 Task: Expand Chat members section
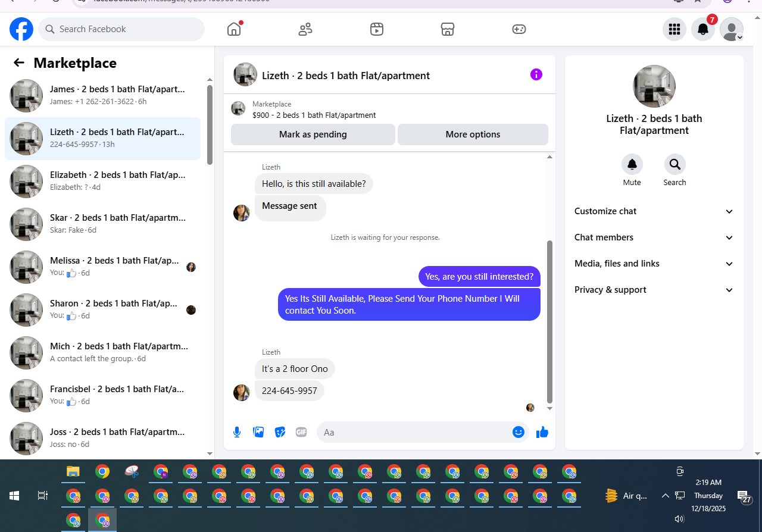tap(654, 237)
